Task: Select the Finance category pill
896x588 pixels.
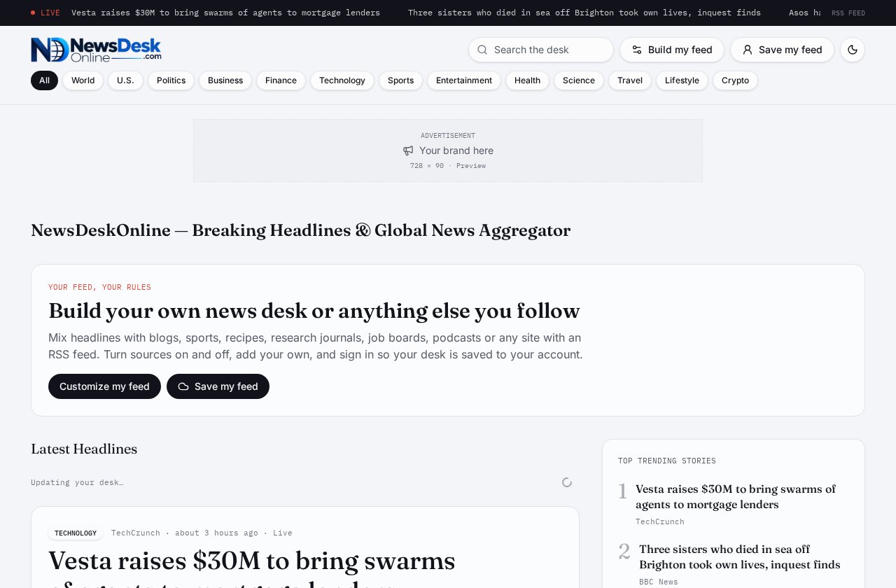Action: click(x=281, y=80)
